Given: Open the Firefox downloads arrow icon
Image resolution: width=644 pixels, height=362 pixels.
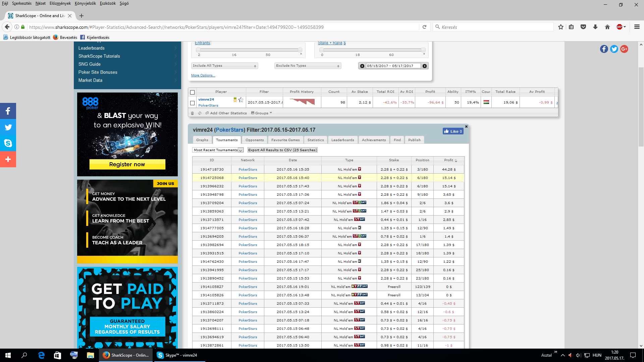Looking at the screenshot, I should (595, 27).
